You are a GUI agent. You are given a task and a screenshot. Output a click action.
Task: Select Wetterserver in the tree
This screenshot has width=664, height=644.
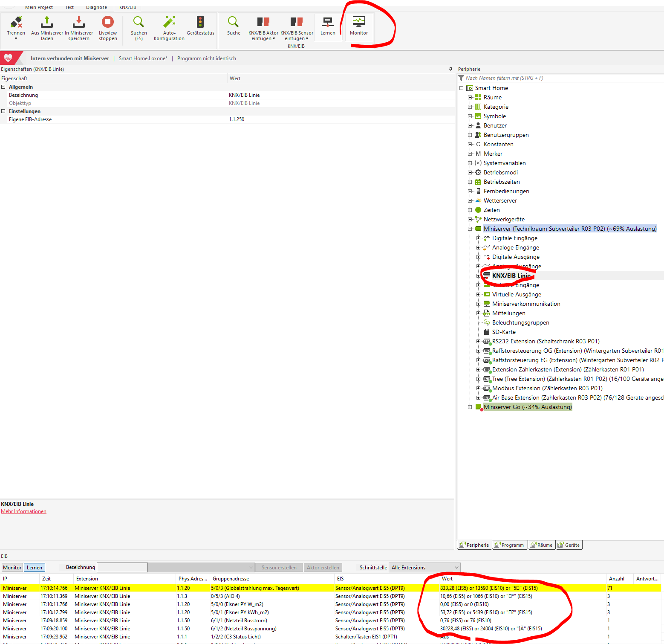point(500,200)
